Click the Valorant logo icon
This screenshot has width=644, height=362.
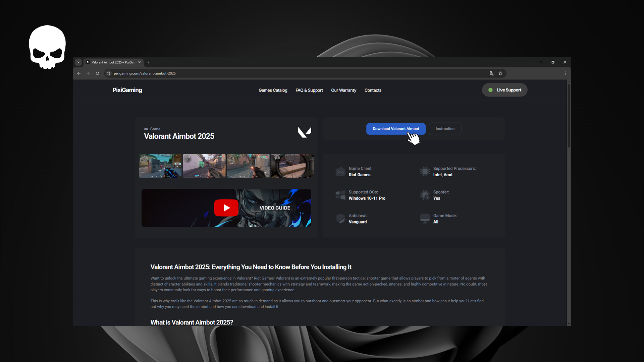305,132
